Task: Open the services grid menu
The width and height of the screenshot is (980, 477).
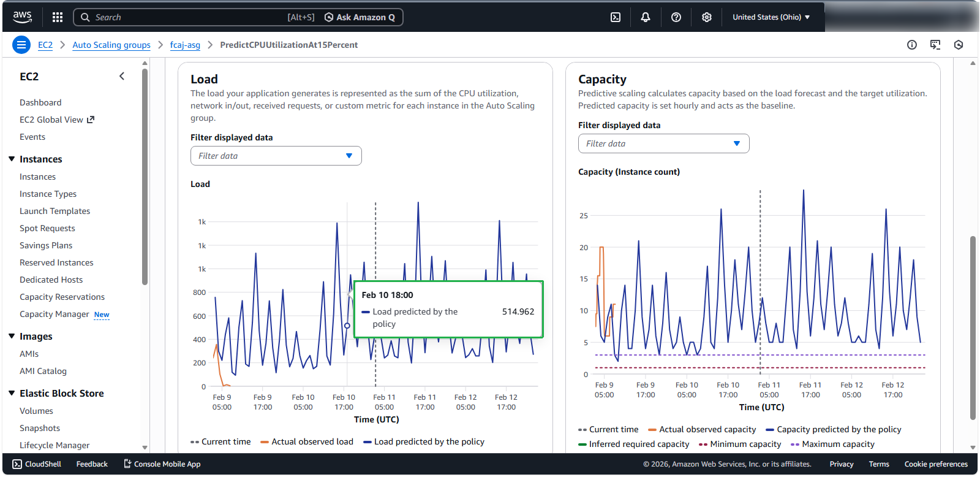Action: (58, 17)
